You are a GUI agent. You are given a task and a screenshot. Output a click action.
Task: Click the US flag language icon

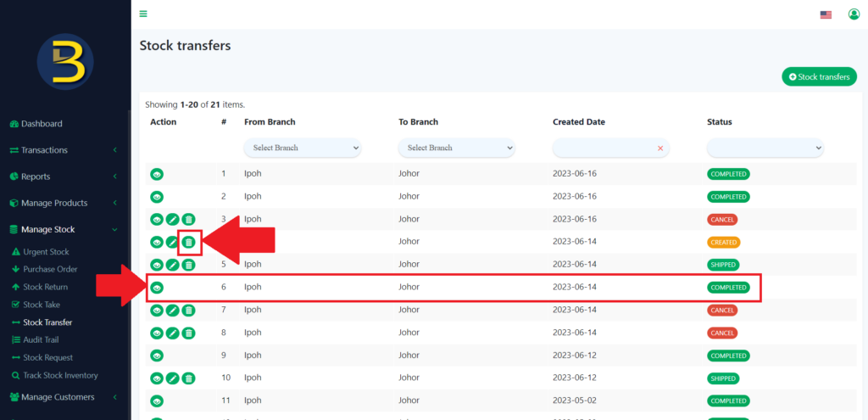point(826,14)
